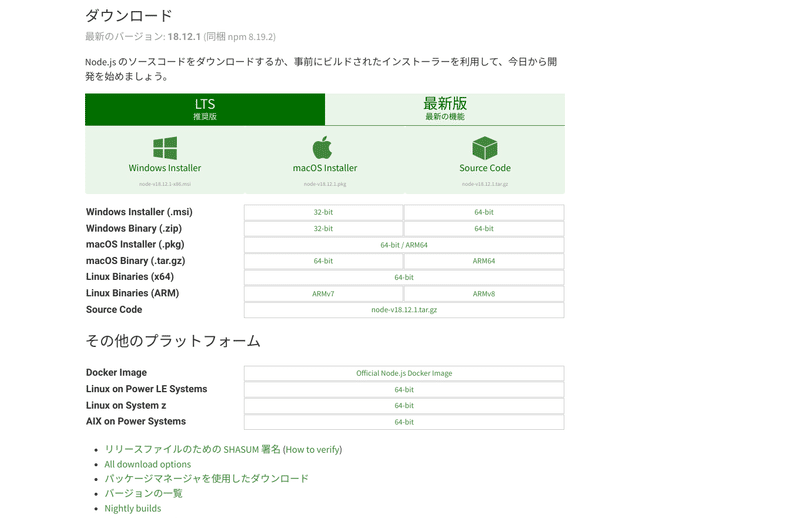Open the Source Code download label
The height and width of the screenshot is (518, 800).
(485, 168)
